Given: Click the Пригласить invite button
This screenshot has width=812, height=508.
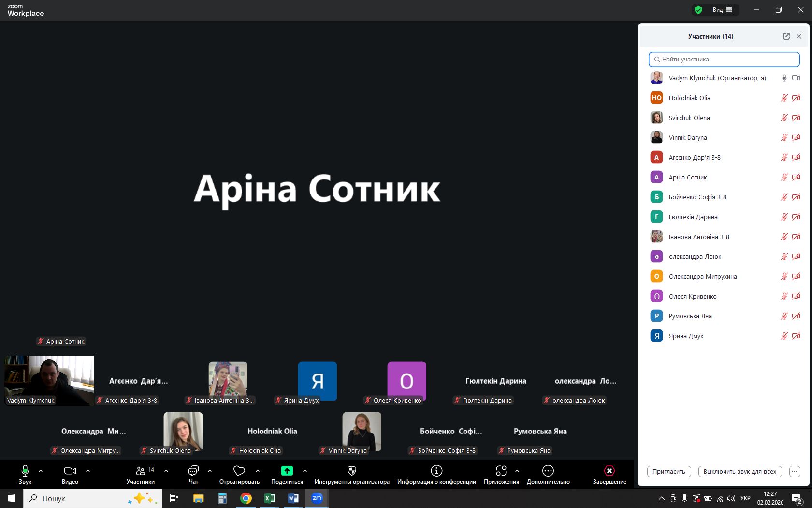Looking at the screenshot, I should coord(669,471).
